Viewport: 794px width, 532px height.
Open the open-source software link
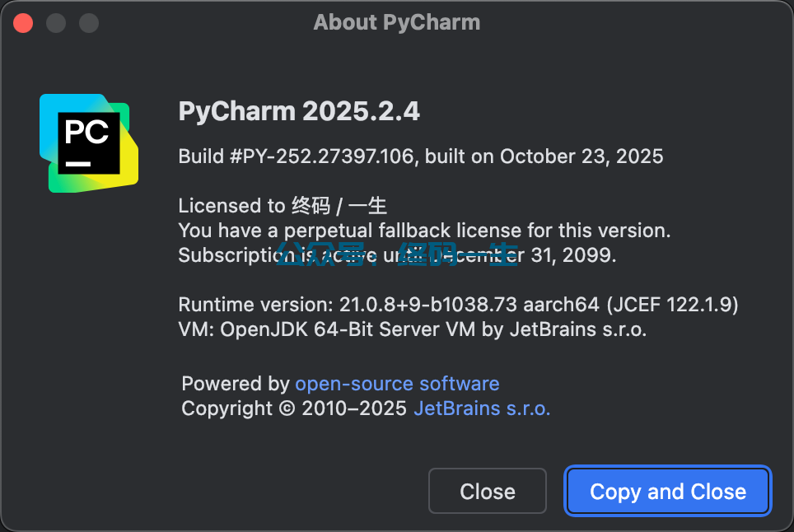(397, 384)
